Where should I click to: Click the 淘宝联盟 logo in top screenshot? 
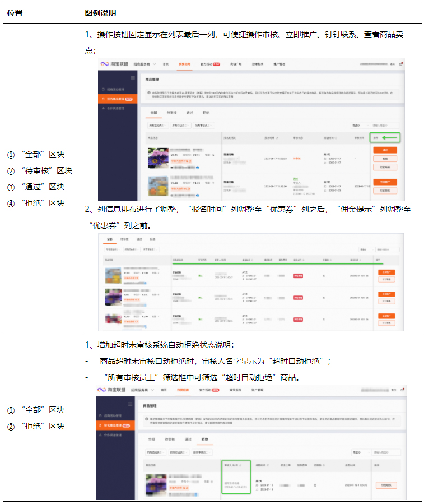pos(114,64)
